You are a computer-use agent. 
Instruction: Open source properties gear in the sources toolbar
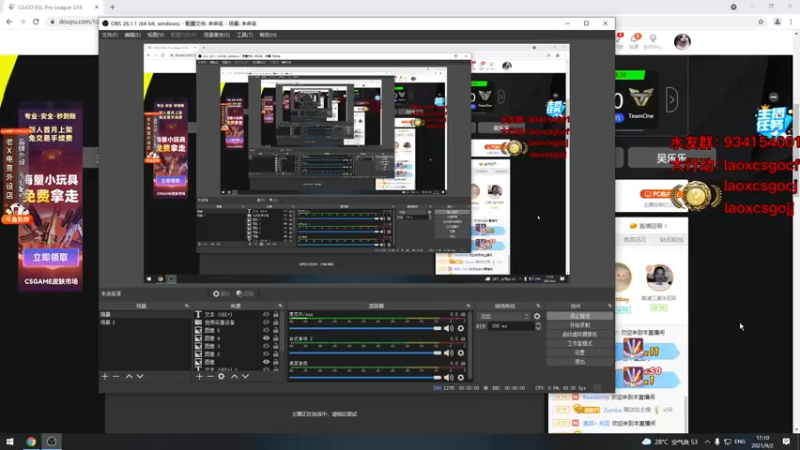click(221, 377)
